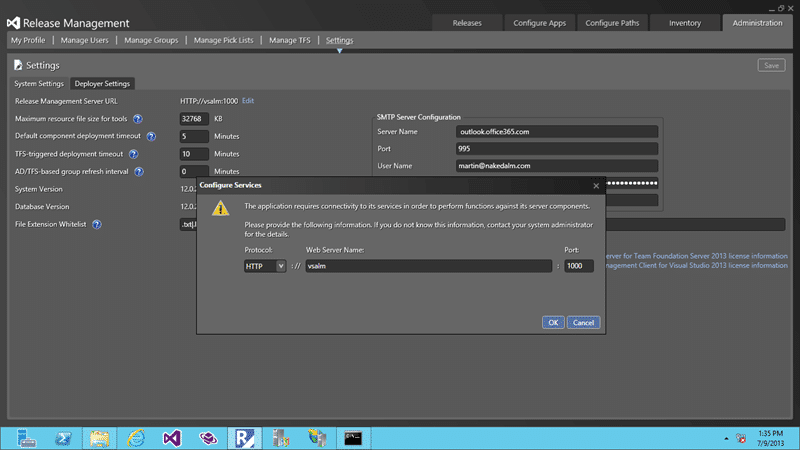This screenshot has height=450, width=800.
Task: Open the server-with-colored-squares taskbar icon
Action: (x=281, y=438)
